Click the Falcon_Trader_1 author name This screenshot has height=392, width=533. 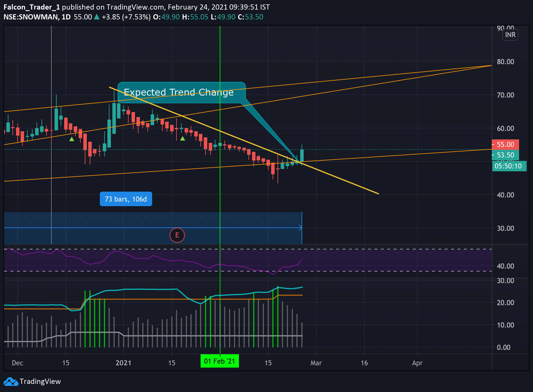32,7
